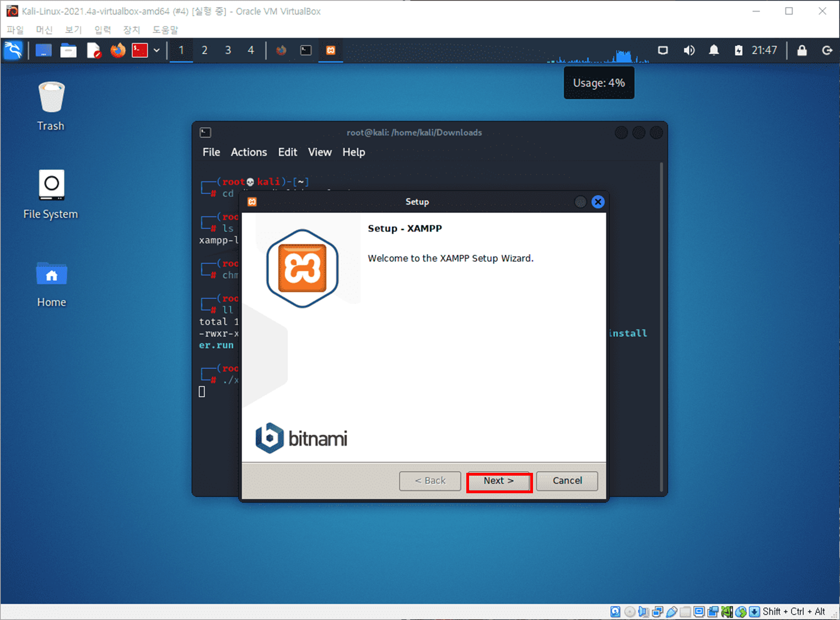This screenshot has width=840, height=620.
Task: Switch to workspace 3
Action: pos(228,50)
